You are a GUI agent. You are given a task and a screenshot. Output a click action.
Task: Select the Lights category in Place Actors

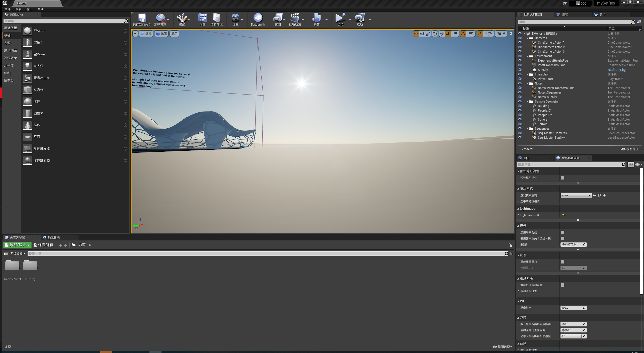pos(7,43)
